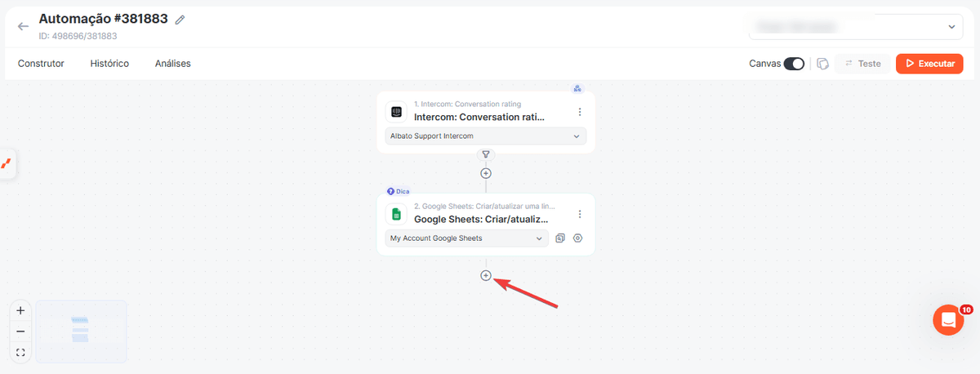Click the canvas minimap thumbnail

point(81,332)
